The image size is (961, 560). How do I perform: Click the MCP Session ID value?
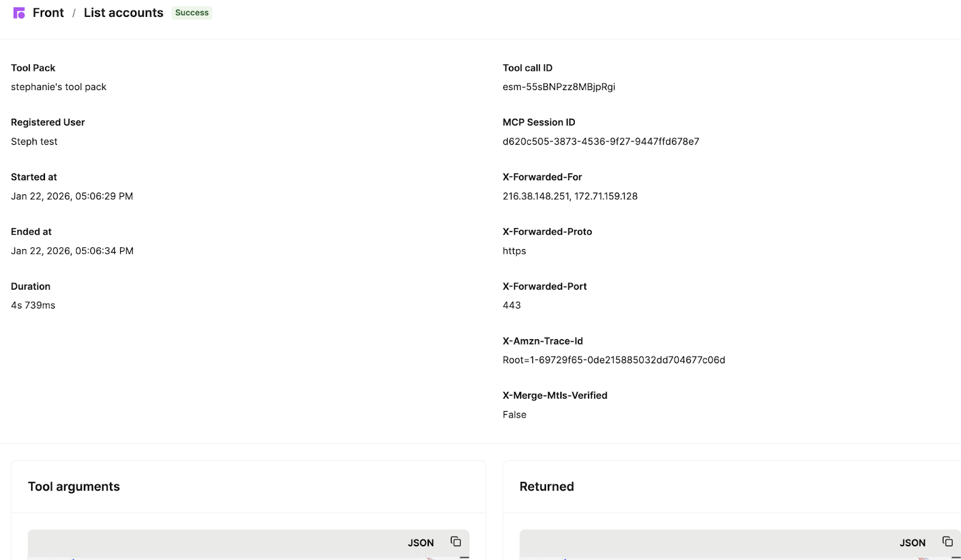[x=601, y=141]
